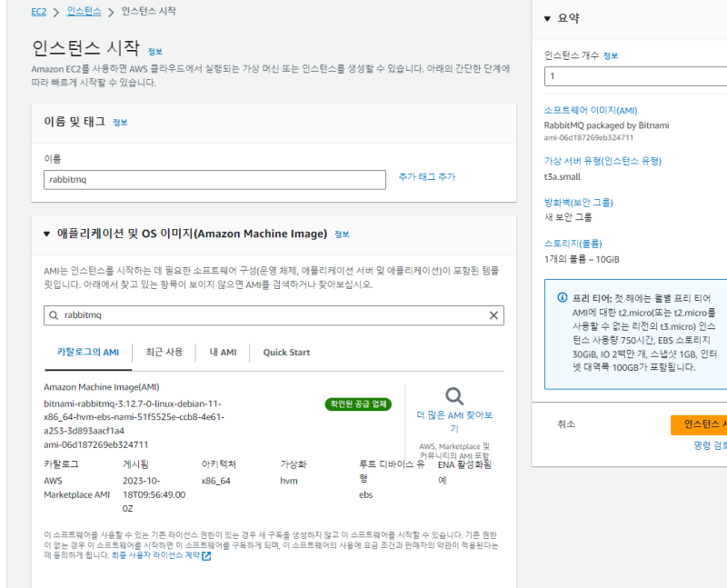Open 스토리지(볼륨) summary link
This screenshot has width=727, height=588.
tap(573, 244)
